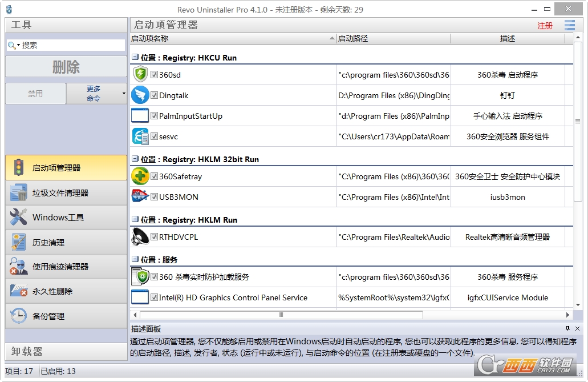The image size is (588, 382).
Task: Select the 360杀毒 启动程序 description cell
Action: pyautogui.click(x=508, y=74)
